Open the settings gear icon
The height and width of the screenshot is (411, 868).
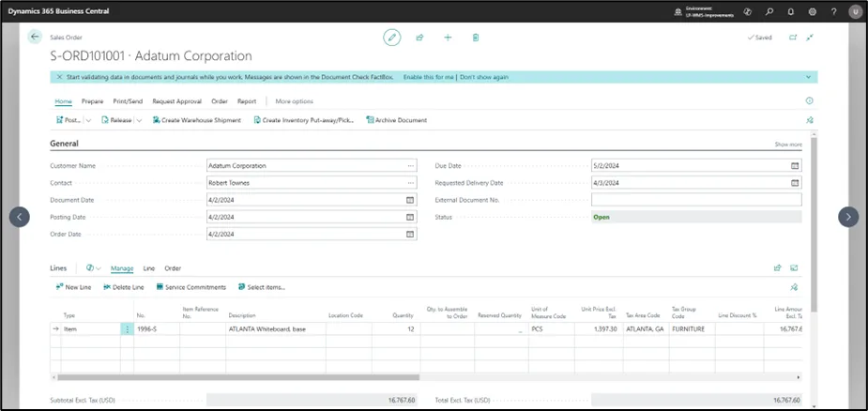812,11
